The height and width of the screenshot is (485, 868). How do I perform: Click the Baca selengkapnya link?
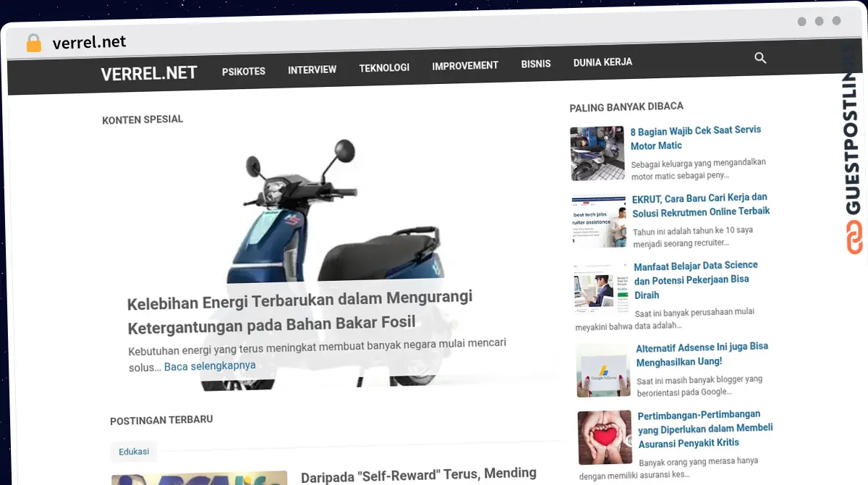[210, 366]
